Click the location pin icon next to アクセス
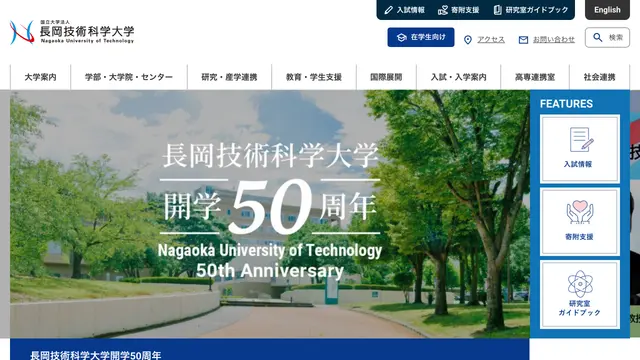 pos(468,40)
